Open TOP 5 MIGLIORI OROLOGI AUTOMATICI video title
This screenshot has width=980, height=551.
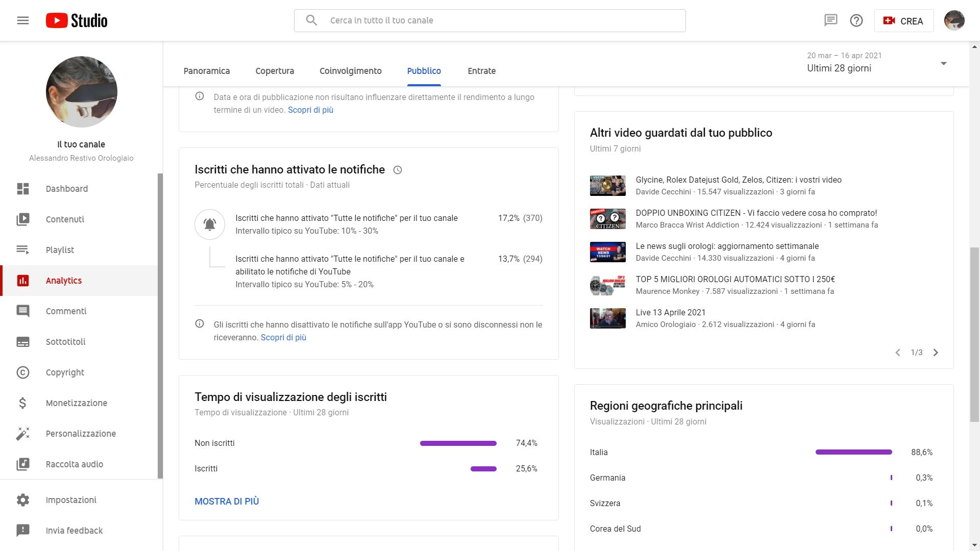[736, 279]
